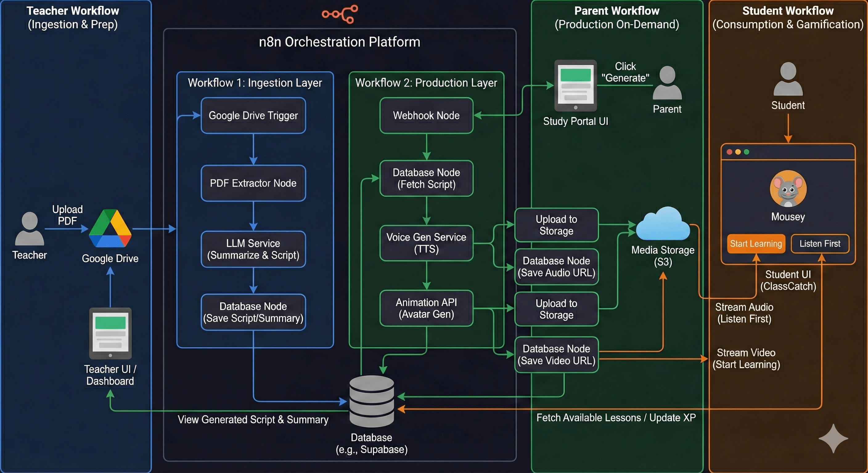The image size is (868, 473).
Task: Select the Google Drive Trigger node
Action: click(x=253, y=115)
